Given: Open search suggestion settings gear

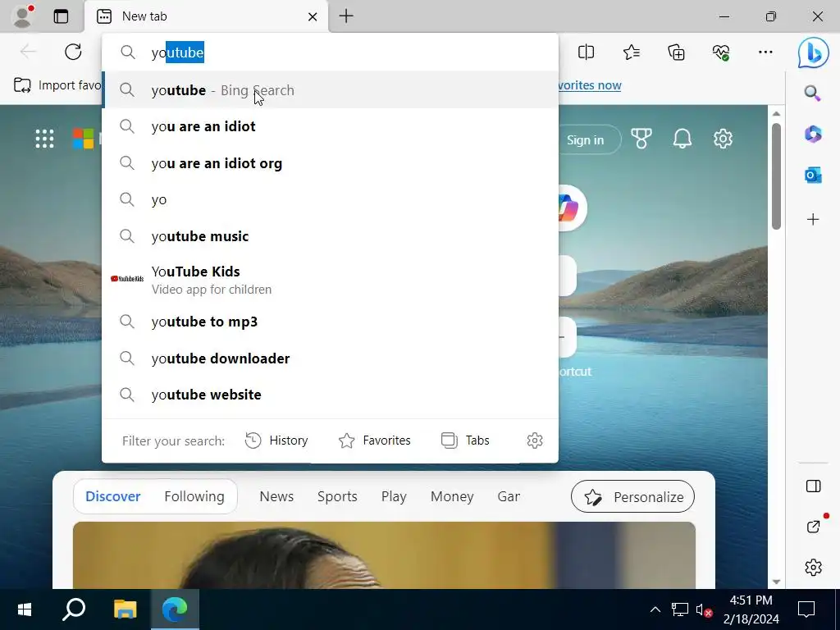Looking at the screenshot, I should [x=535, y=441].
